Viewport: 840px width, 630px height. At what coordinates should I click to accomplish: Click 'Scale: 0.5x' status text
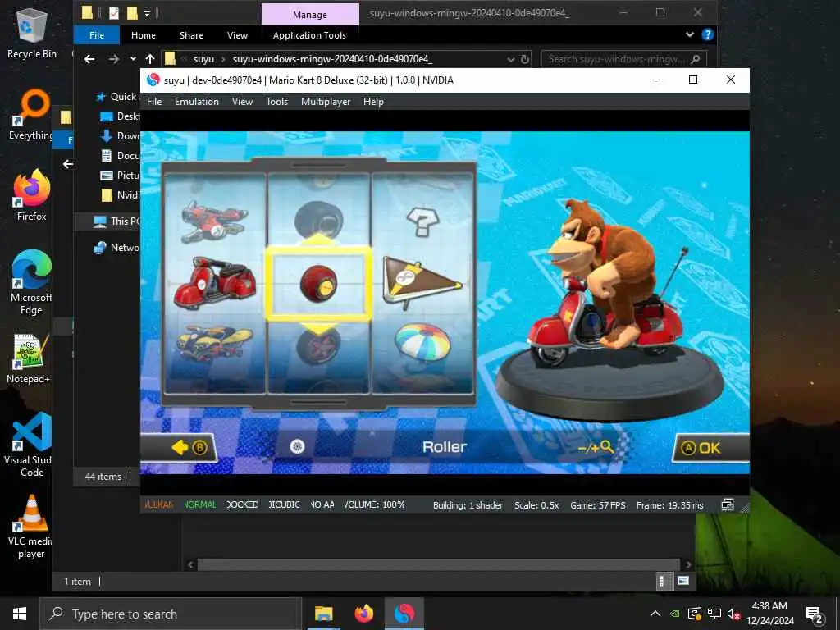click(536, 505)
